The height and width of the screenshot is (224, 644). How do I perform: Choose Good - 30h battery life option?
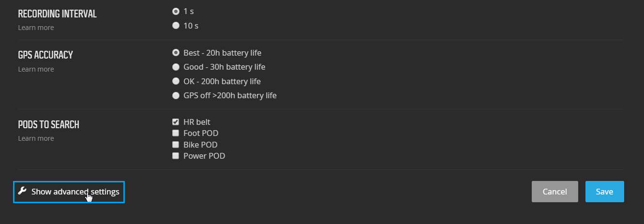coord(176,67)
